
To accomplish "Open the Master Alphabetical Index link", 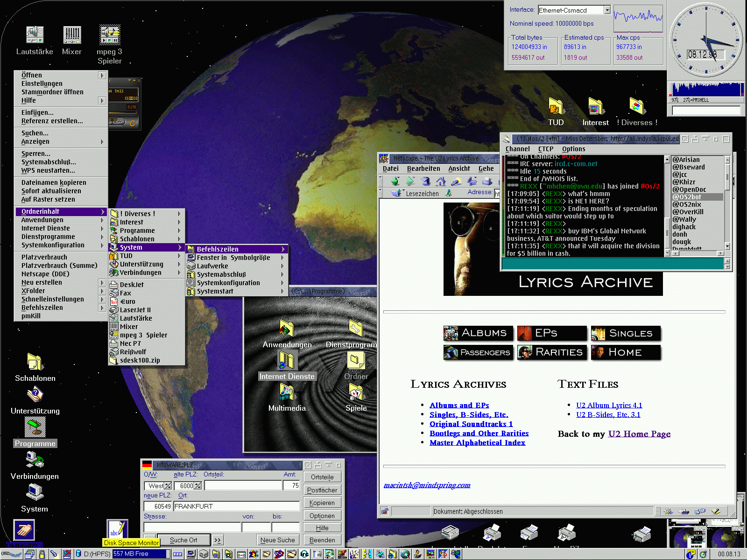I will pyautogui.click(x=478, y=442).
